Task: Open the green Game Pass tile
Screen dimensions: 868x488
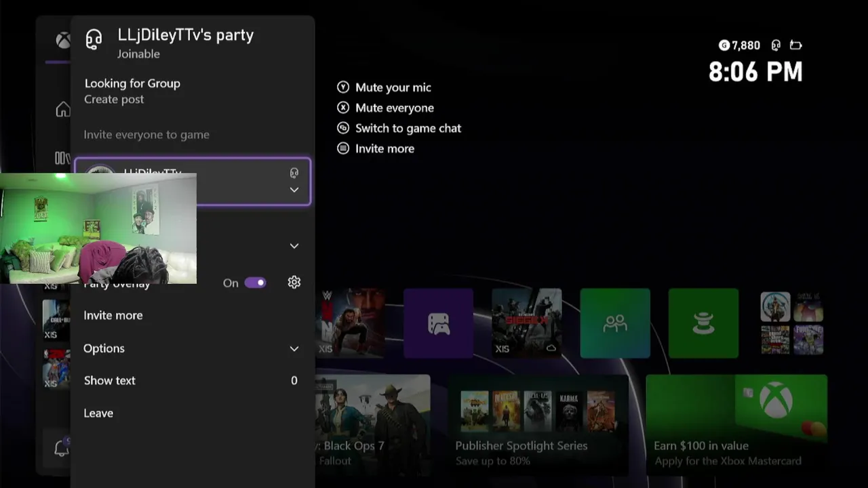Action: tap(703, 323)
